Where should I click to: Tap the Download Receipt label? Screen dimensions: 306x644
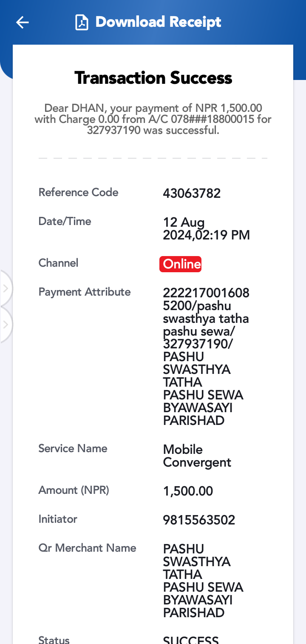pyautogui.click(x=158, y=22)
